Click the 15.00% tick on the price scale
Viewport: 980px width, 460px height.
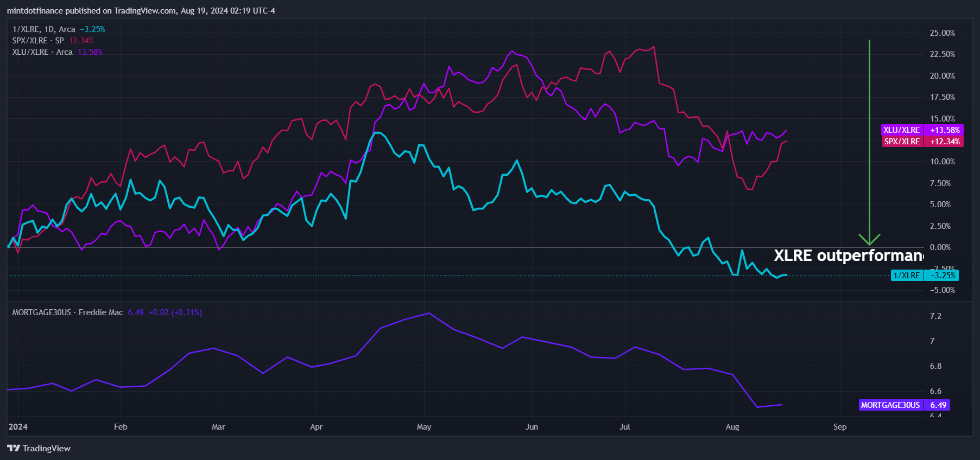943,119
